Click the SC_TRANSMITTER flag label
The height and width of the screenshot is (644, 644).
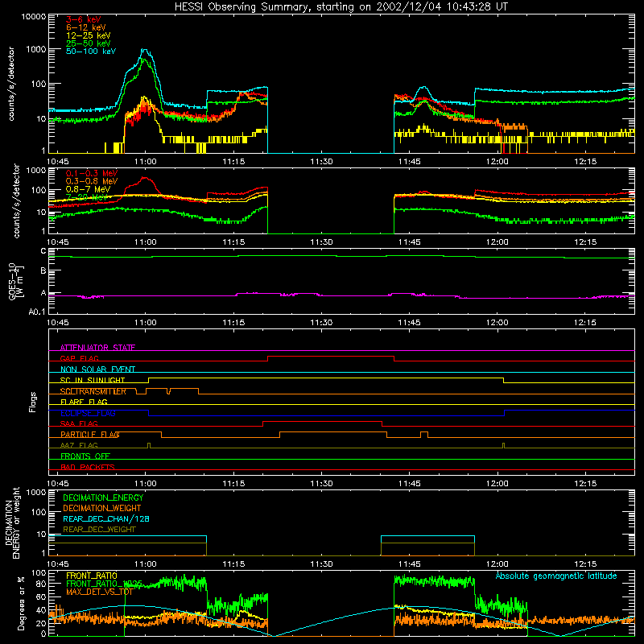tap(93, 391)
